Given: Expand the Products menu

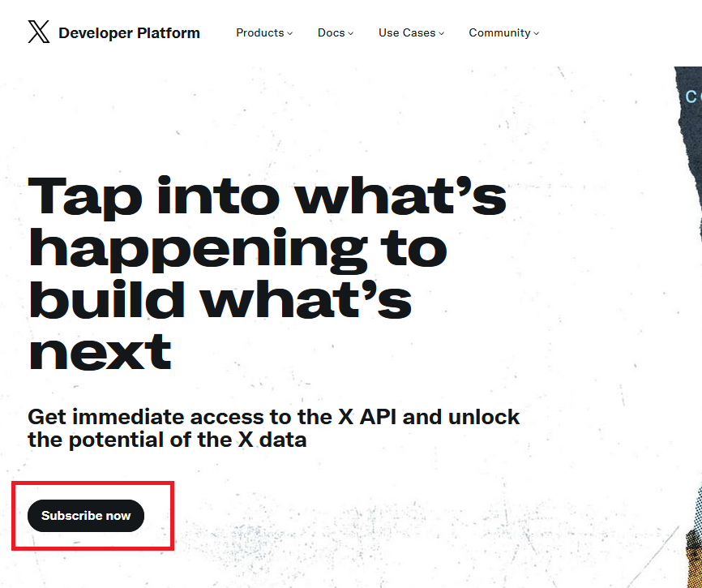Looking at the screenshot, I should (264, 32).
